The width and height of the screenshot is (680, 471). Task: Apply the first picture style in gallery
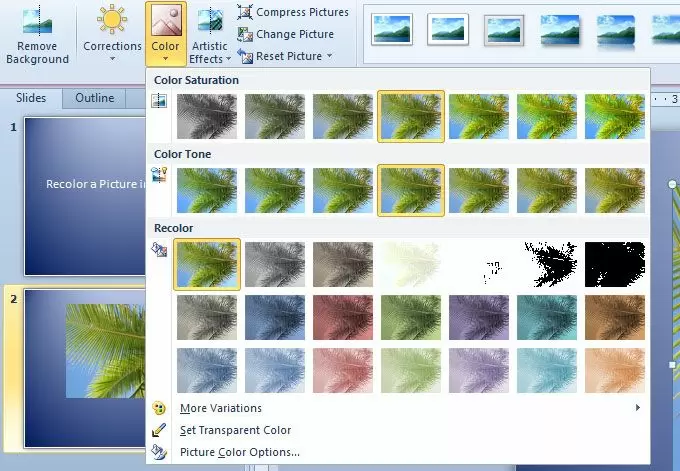[x=392, y=30]
